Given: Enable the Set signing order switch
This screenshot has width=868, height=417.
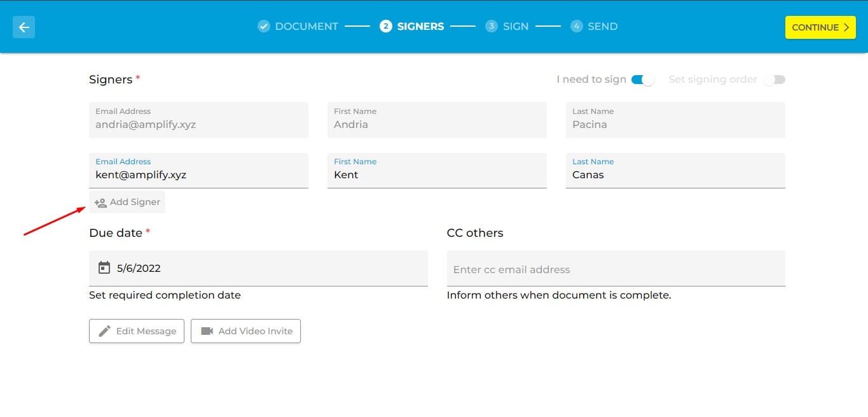Looking at the screenshot, I should coord(774,80).
